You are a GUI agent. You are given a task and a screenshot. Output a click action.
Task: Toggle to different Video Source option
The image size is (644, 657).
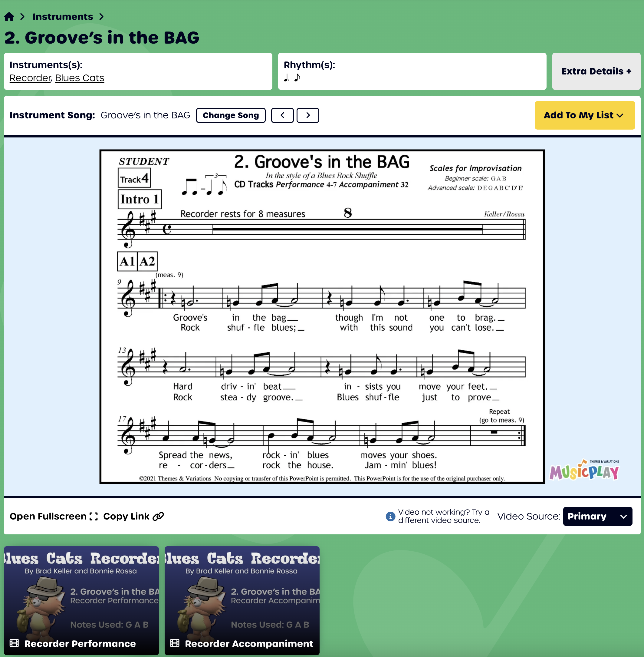point(598,517)
